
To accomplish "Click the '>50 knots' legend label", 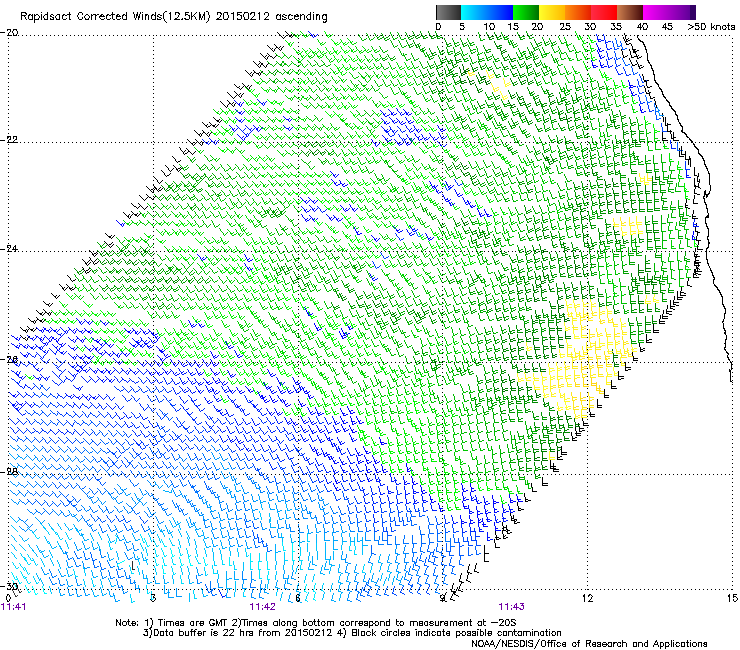I will (711, 27).
